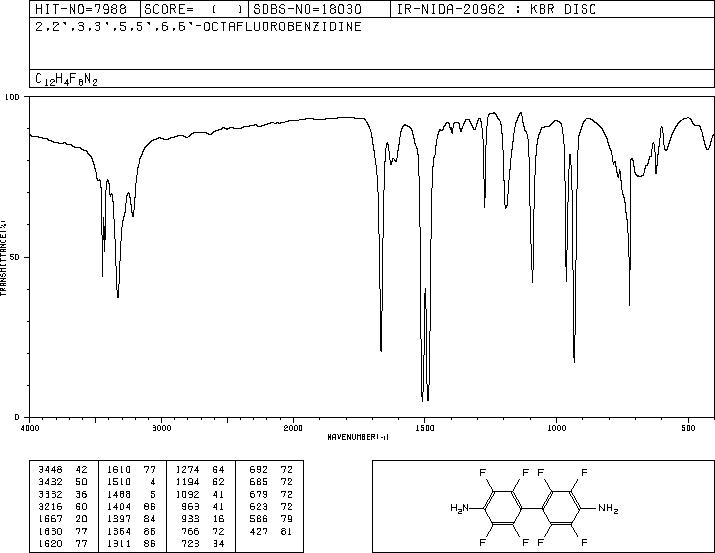Click the 2000 x-axis tick label
Image resolution: width=715 pixels, height=553 pixels.
293,428
